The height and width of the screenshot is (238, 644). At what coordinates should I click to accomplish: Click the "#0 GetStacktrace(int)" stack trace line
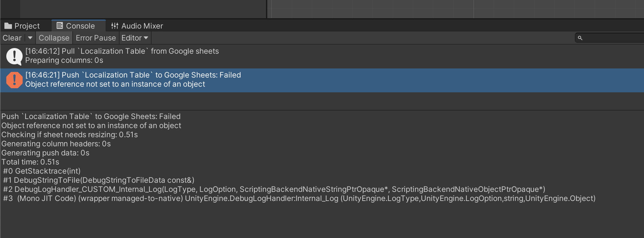[x=42, y=171]
